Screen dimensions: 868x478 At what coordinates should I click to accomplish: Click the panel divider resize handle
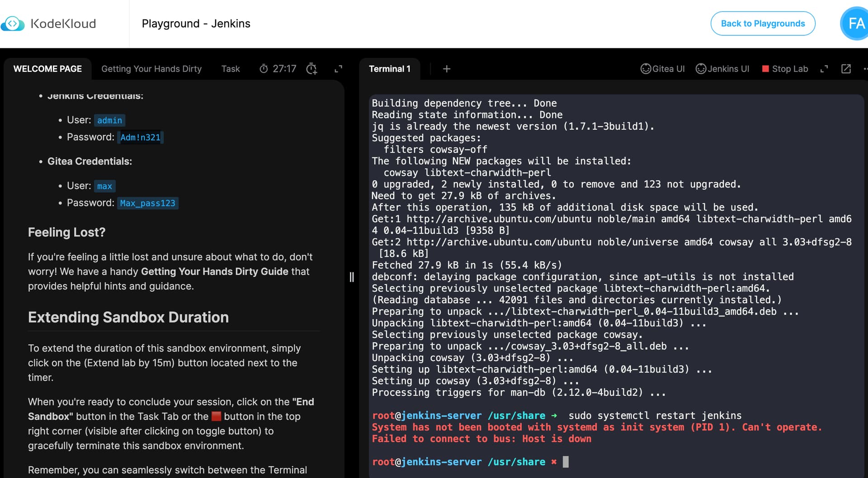click(352, 277)
